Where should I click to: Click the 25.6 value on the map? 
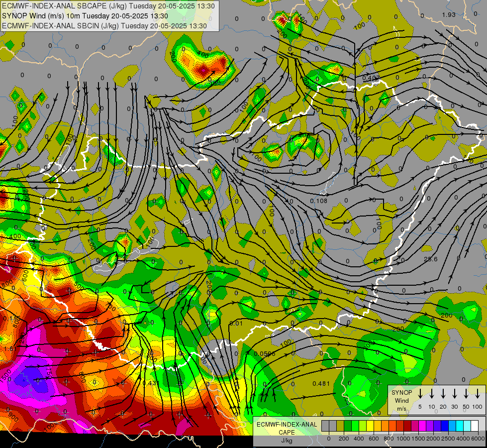[431, 259]
